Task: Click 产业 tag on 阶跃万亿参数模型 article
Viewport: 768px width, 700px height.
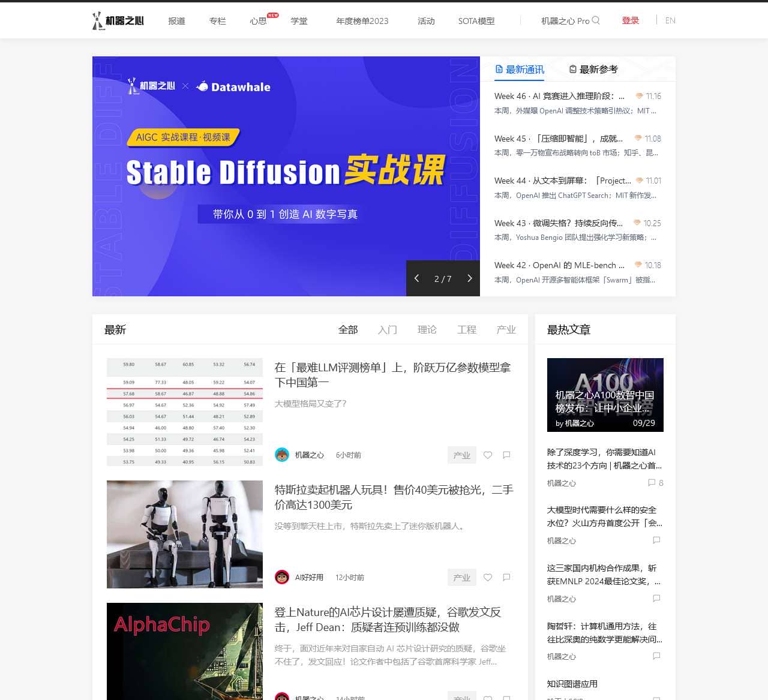Action: point(462,455)
